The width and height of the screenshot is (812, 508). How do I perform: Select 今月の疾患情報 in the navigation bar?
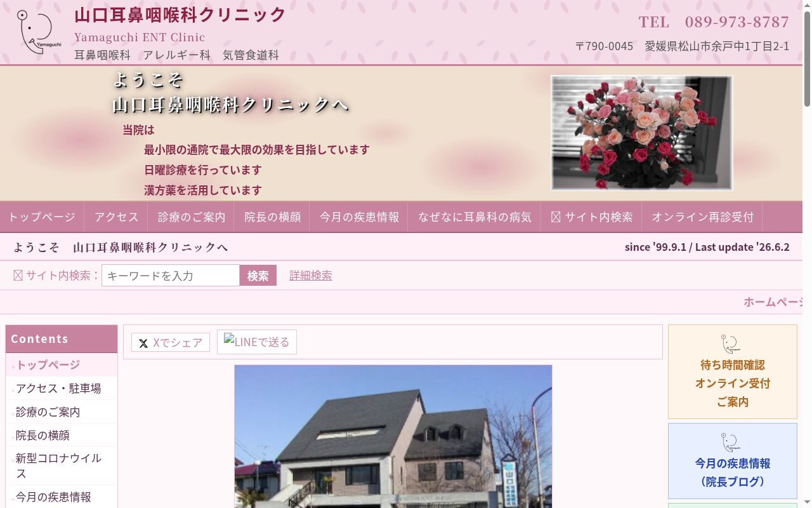(359, 217)
